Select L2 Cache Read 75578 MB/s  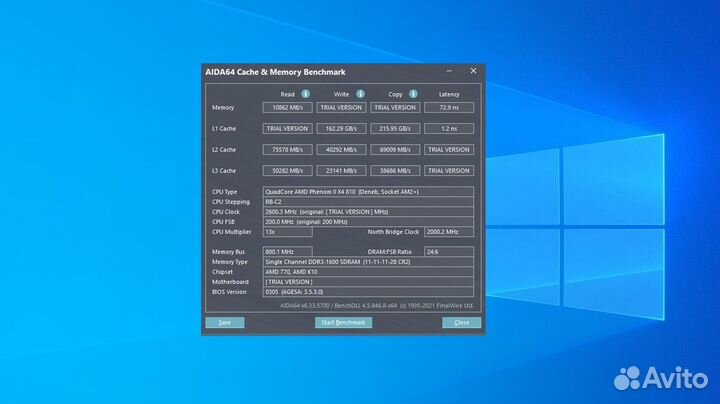pos(287,150)
